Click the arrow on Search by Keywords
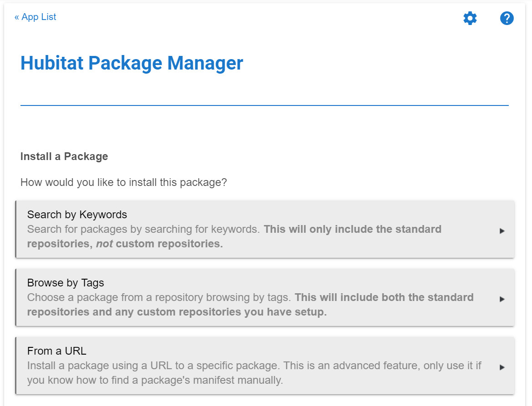 click(502, 231)
